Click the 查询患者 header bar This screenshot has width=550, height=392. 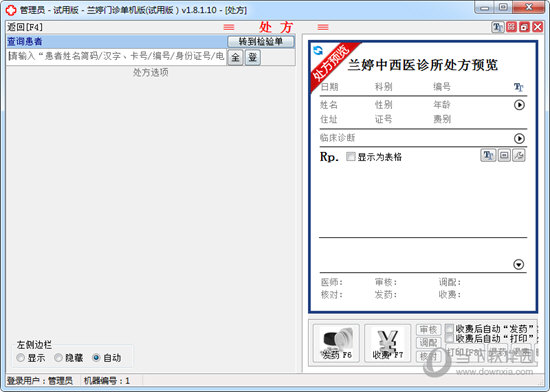116,41
